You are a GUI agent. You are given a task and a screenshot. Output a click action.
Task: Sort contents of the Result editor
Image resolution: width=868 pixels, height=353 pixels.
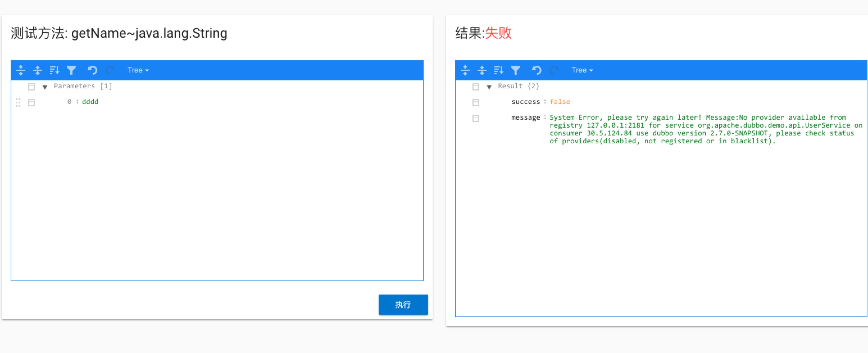click(499, 70)
